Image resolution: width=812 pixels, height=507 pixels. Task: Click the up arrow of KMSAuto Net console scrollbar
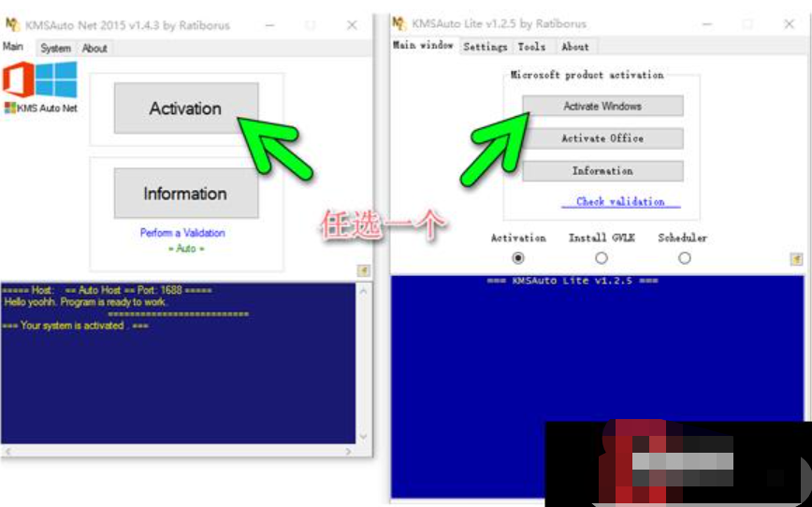[363, 292]
